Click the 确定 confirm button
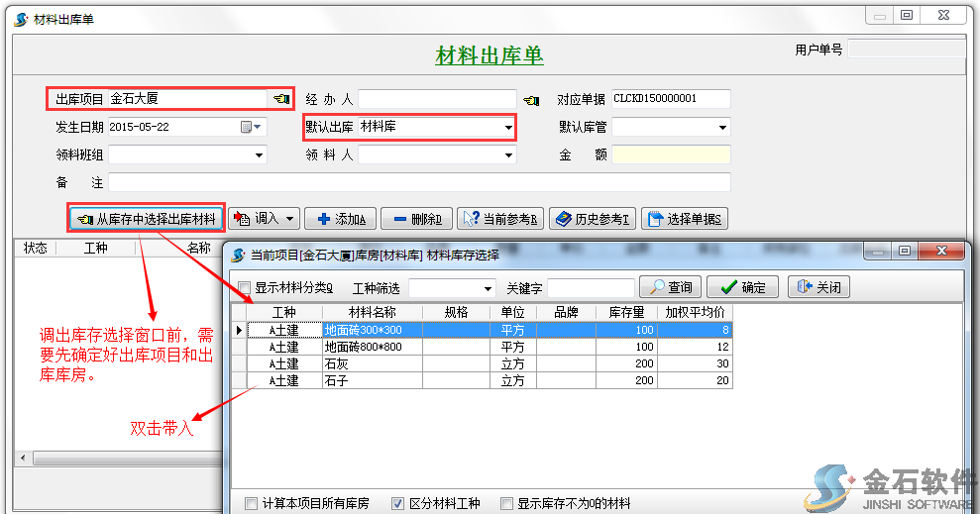Screen dimensions: 980x514 click(x=742, y=287)
